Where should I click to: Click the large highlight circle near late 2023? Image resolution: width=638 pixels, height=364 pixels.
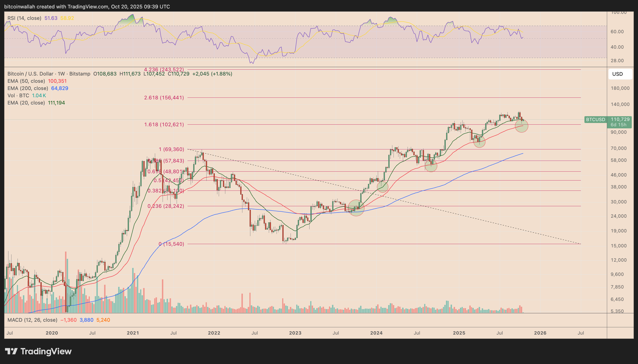356,208
